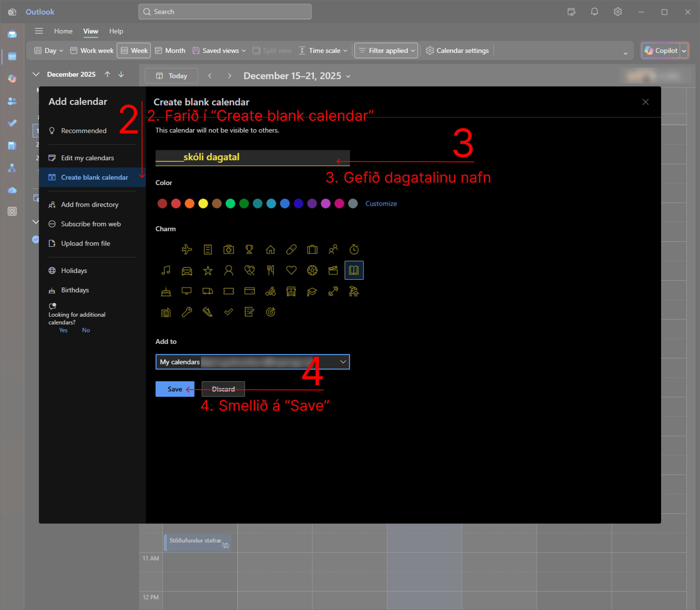Open notifications bell icon

coord(594,12)
